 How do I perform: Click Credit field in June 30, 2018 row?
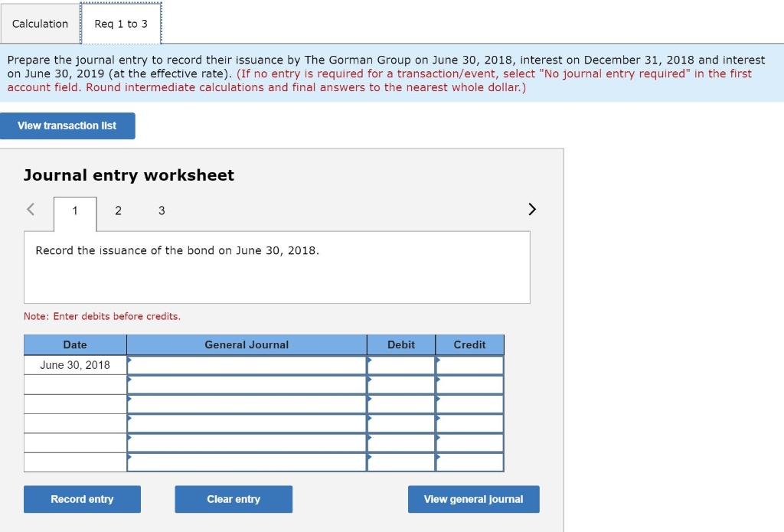coord(469,365)
